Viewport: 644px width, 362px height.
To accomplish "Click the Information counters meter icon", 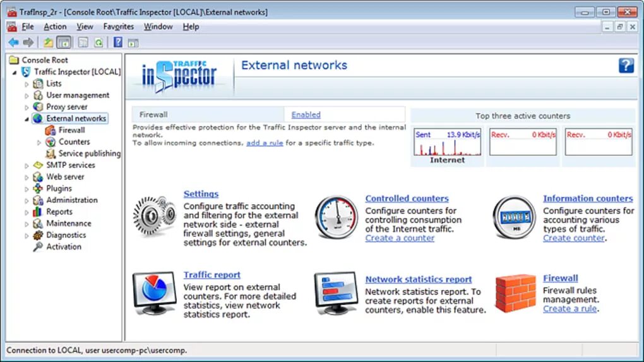I will 514,217.
